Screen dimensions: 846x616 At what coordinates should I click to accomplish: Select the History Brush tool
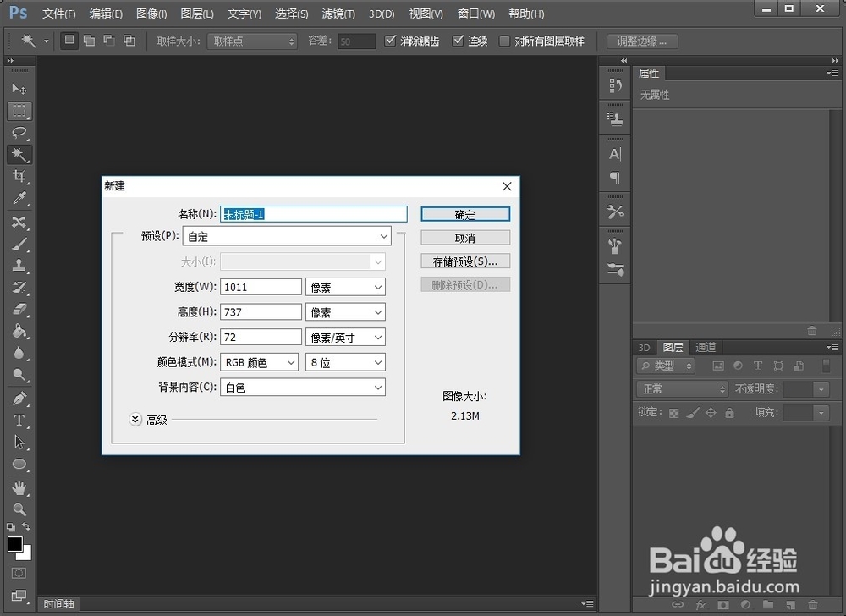(x=19, y=288)
